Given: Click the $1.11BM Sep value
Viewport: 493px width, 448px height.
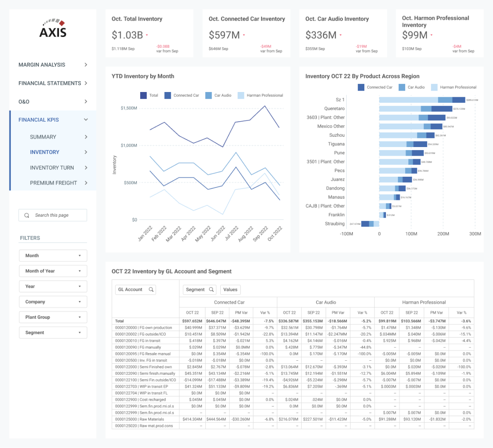Looking at the screenshot, I should click(x=123, y=49).
